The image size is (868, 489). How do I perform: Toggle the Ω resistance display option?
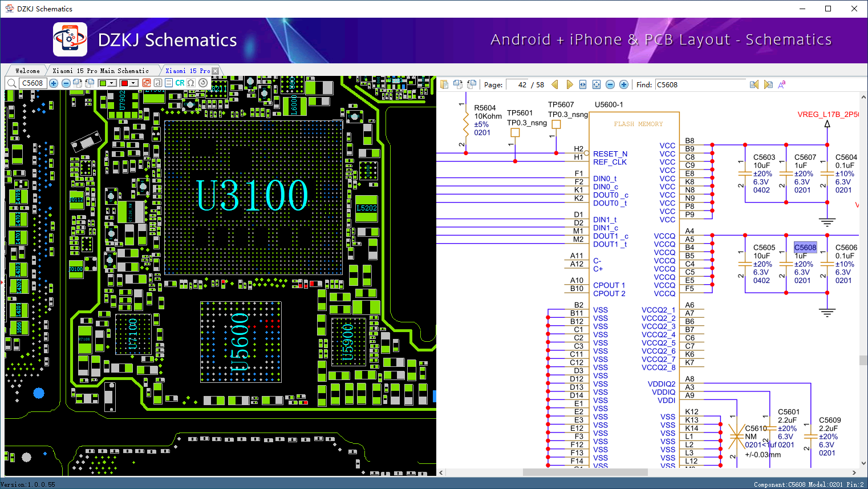tap(191, 83)
